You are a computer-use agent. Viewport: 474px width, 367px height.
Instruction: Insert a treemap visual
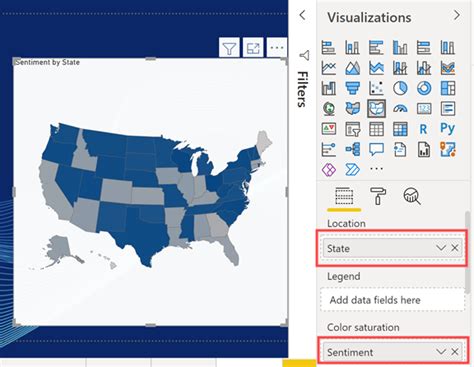click(448, 88)
